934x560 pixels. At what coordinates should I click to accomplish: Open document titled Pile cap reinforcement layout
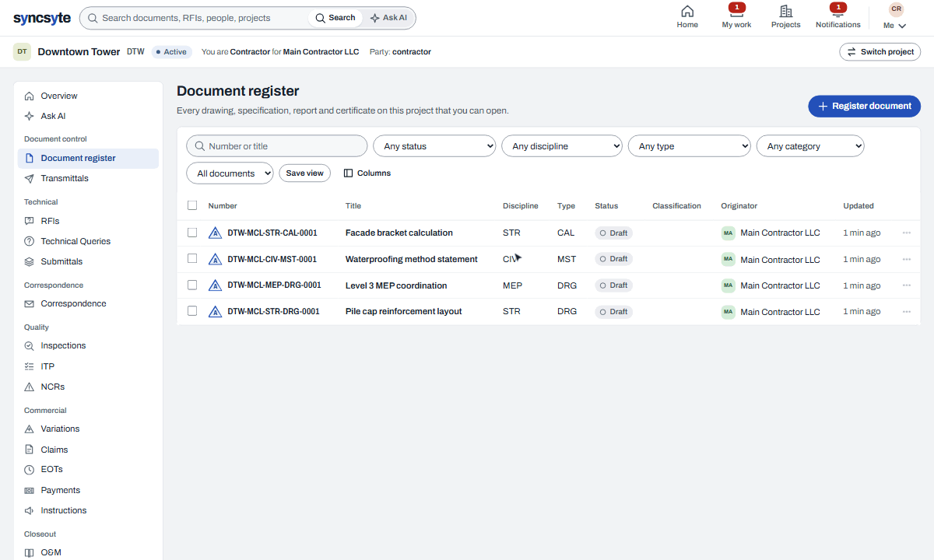pos(403,311)
